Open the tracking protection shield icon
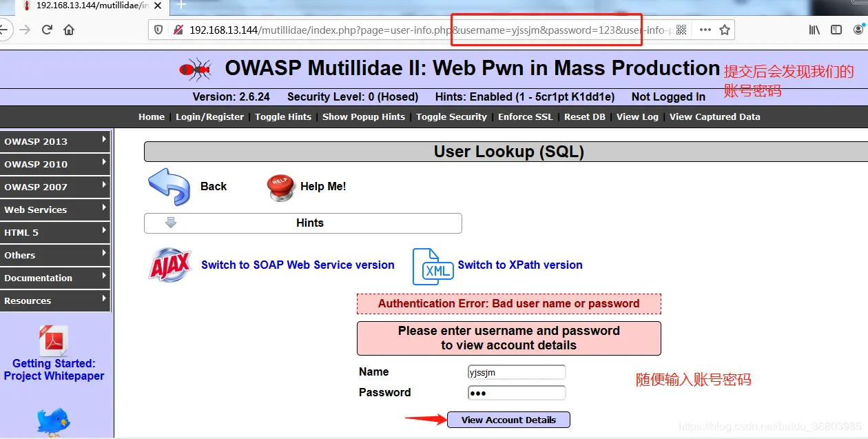 pos(158,30)
